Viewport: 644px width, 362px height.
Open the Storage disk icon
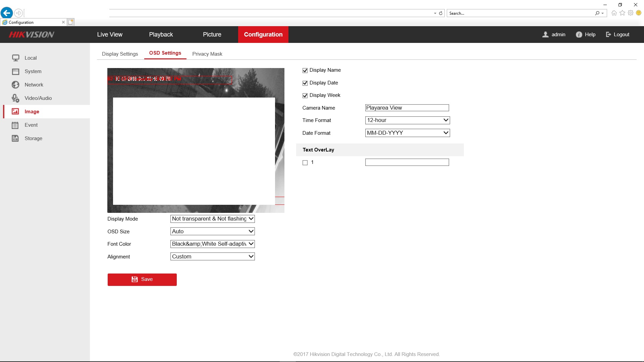coord(15,138)
